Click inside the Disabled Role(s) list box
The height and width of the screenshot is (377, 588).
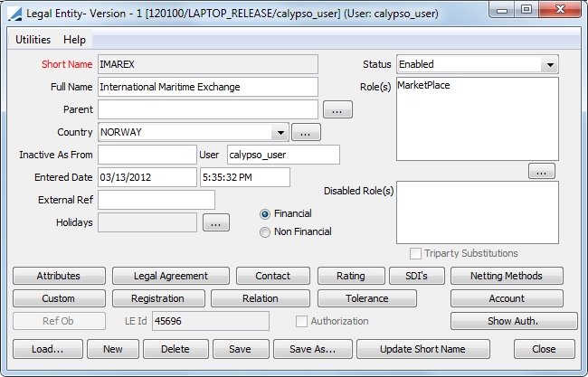pos(478,212)
